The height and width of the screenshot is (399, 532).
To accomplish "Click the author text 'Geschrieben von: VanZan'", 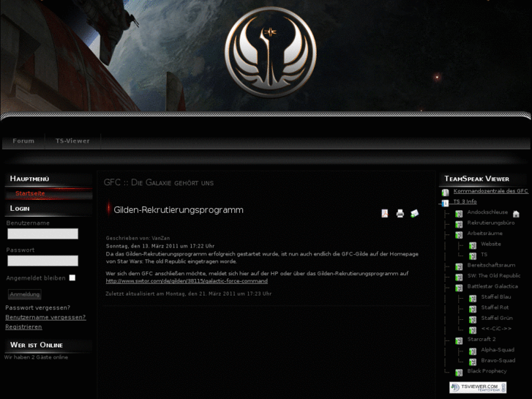I will point(138,238).
